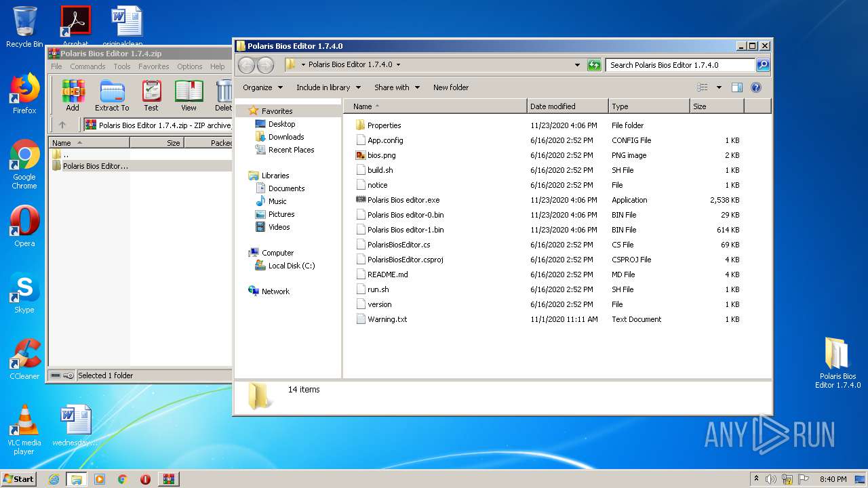Open Firefox desktop shortcut

[24, 94]
